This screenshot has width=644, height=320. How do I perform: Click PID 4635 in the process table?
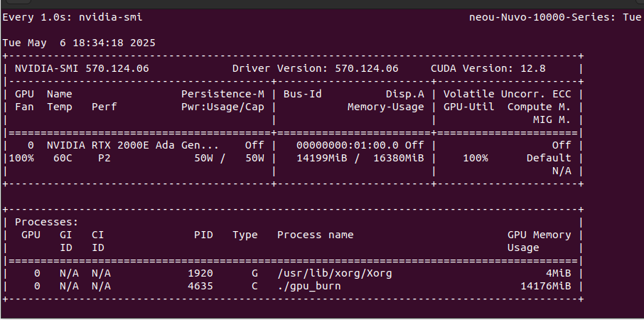(x=200, y=286)
